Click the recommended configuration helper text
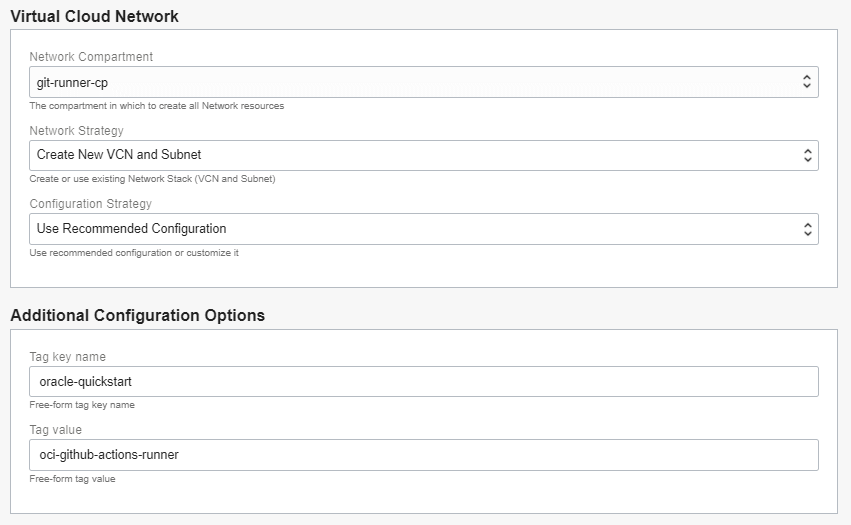Viewport: 851px width, 525px height. 133,253
